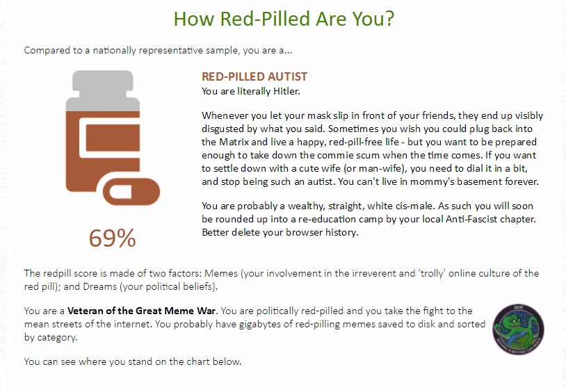Click "You can see where you stand" line
566x392 pixels.
[x=133, y=361]
